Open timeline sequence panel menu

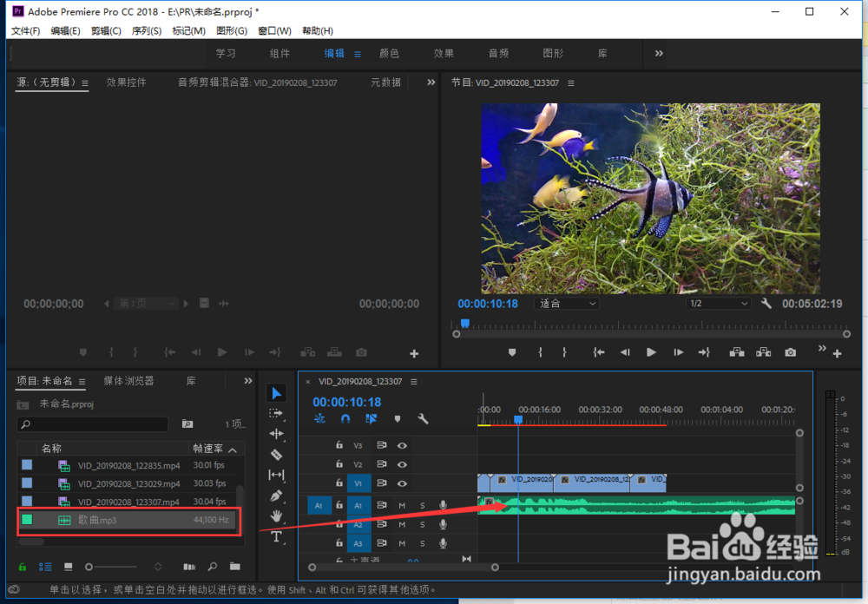[x=413, y=382]
